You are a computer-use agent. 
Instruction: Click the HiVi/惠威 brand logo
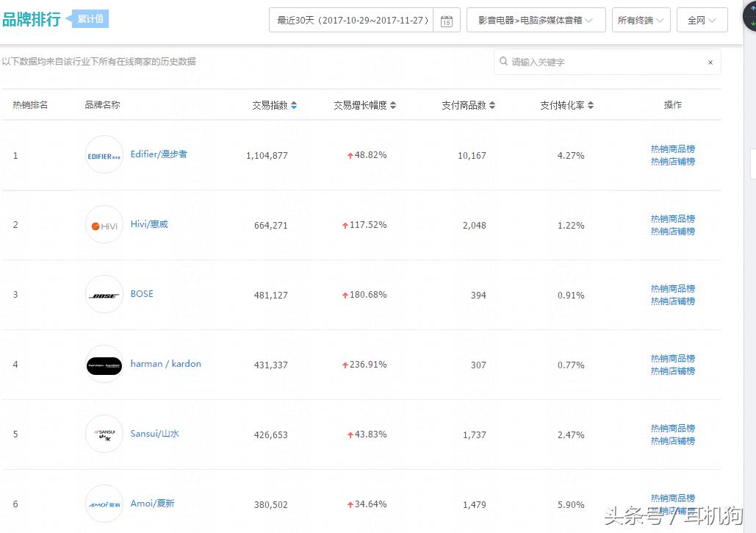(x=104, y=225)
